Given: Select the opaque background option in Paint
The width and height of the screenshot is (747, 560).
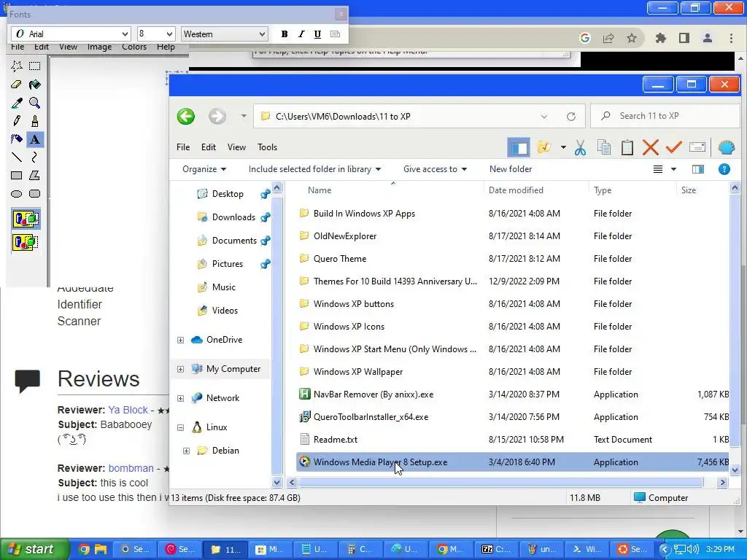Looking at the screenshot, I should coord(26,219).
